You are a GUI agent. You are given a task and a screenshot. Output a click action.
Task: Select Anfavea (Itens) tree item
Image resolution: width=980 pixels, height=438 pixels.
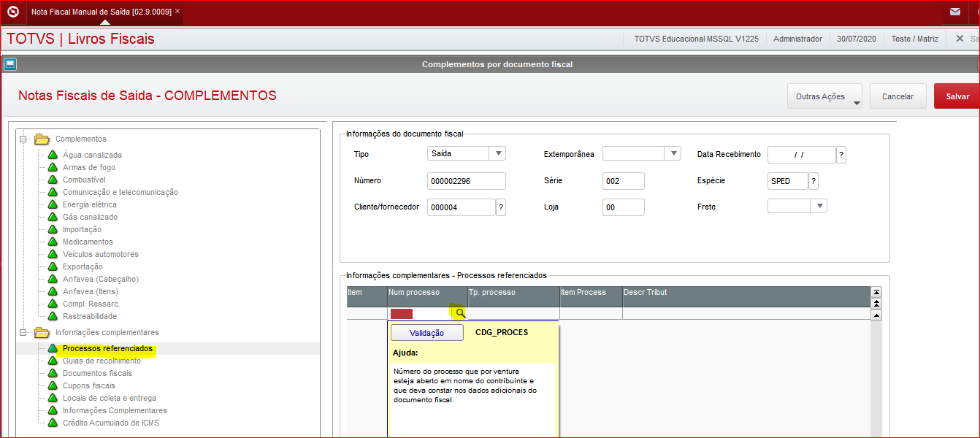click(91, 291)
